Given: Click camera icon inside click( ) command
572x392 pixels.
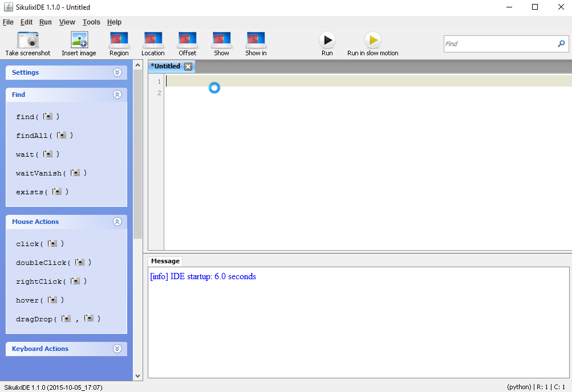Looking at the screenshot, I should (x=52, y=243).
